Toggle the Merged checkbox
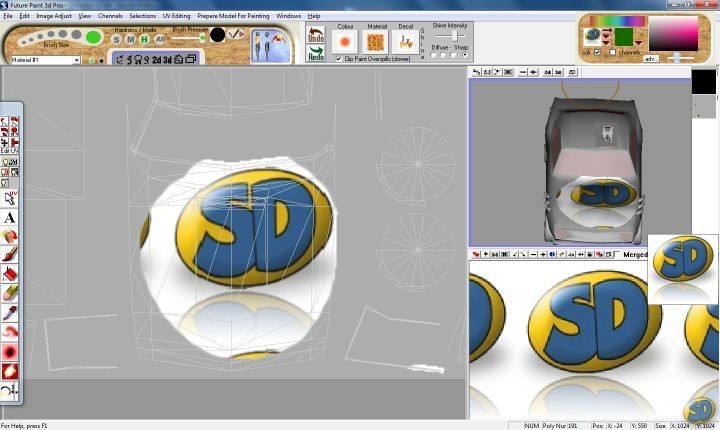Screen dimensions: 720x430 click(618, 255)
